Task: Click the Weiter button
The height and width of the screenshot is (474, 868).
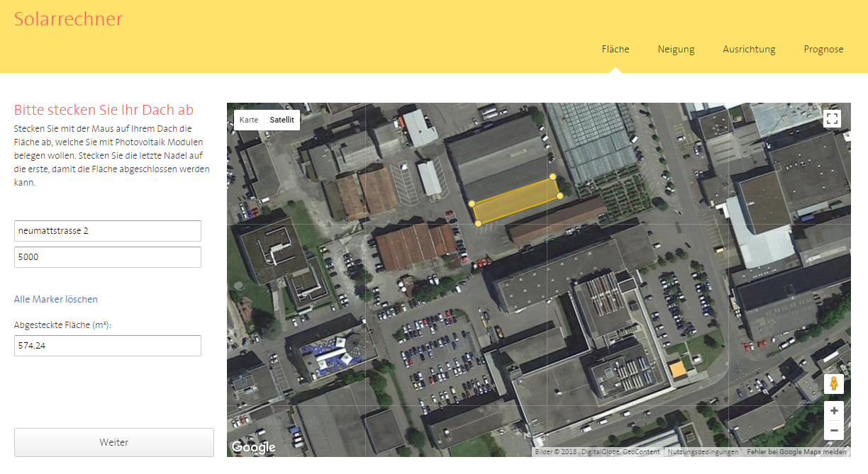Action: tap(114, 442)
